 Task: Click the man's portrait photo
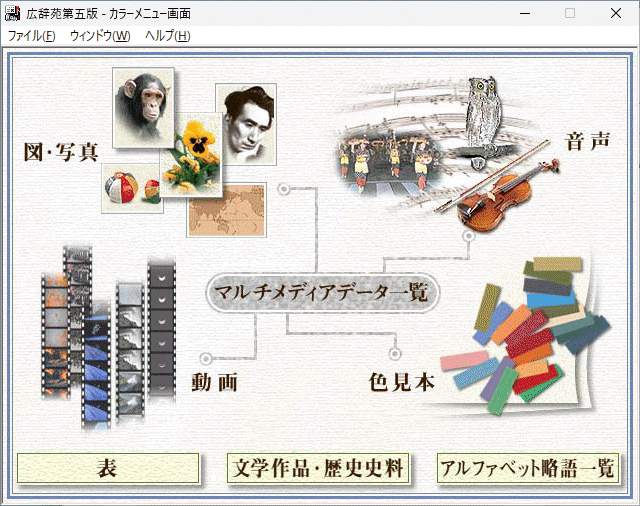(250, 123)
